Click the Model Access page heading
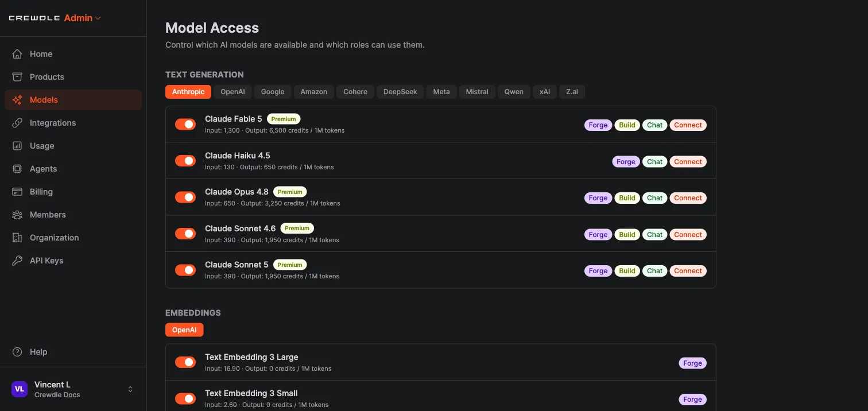 pos(212,28)
